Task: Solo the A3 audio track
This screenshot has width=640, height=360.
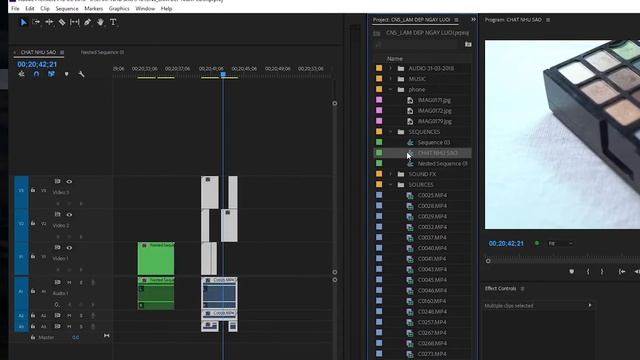Action: click(x=81, y=327)
